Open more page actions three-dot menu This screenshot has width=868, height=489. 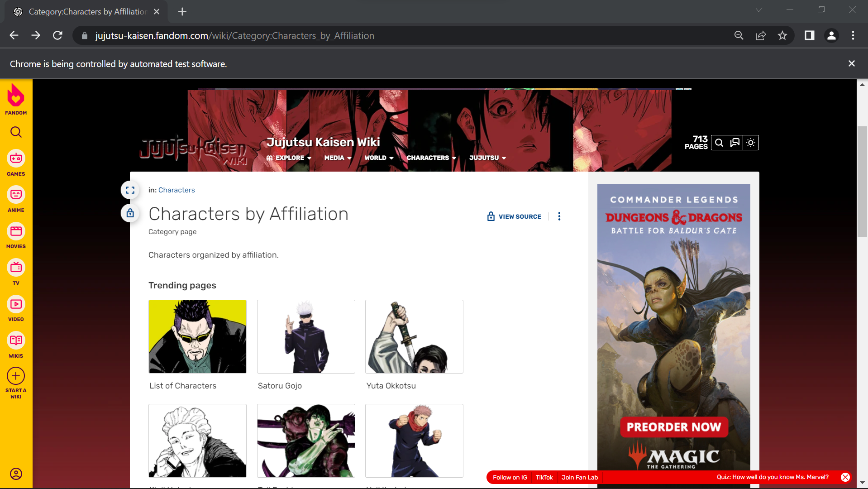tap(559, 216)
